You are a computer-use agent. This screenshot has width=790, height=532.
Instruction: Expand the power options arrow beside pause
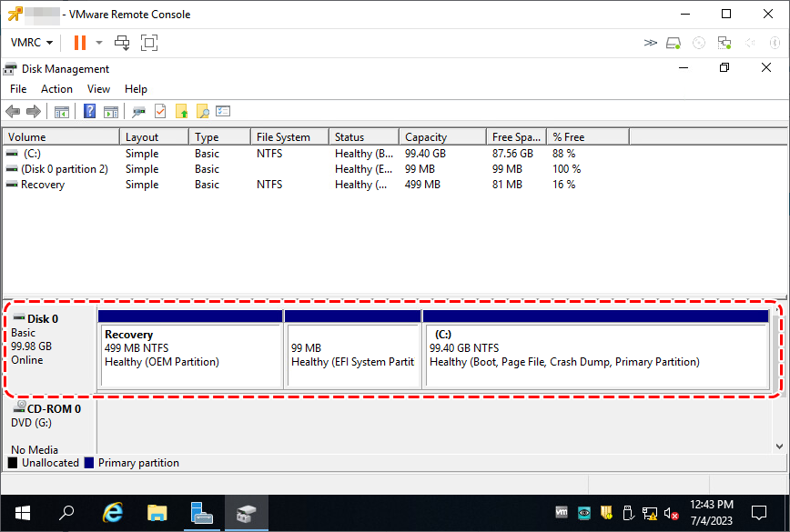coord(99,43)
